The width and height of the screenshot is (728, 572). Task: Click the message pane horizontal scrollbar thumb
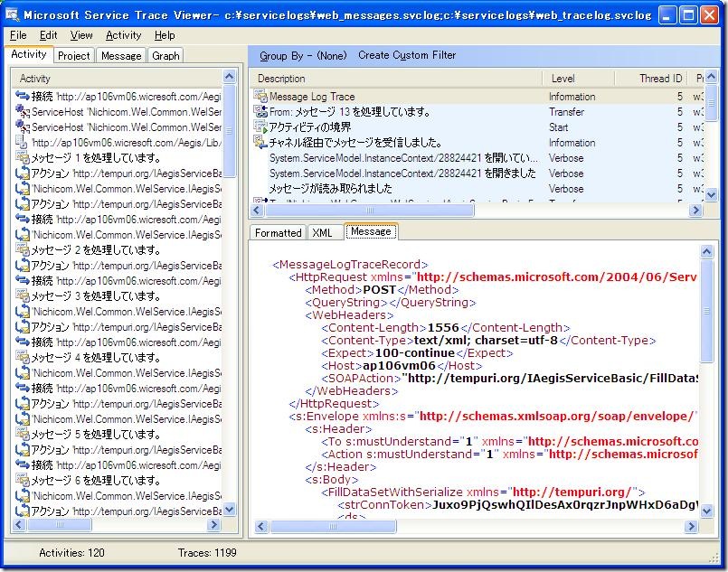(333, 526)
